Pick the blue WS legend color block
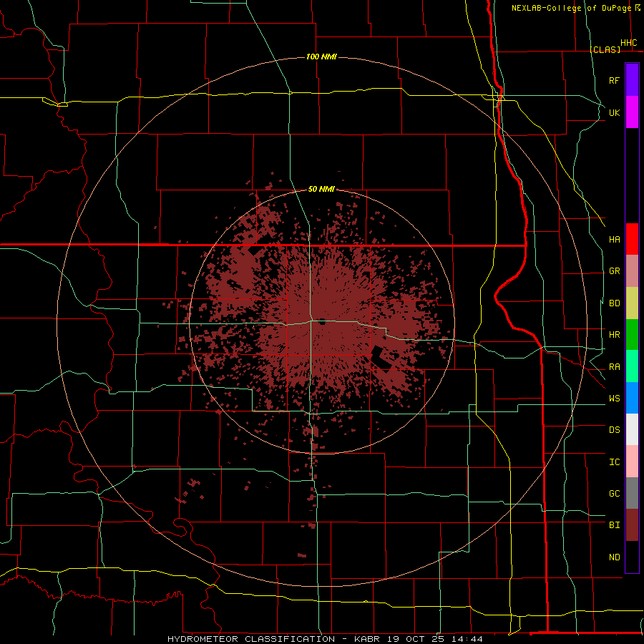This screenshot has height=644, width=644. pyautogui.click(x=632, y=398)
